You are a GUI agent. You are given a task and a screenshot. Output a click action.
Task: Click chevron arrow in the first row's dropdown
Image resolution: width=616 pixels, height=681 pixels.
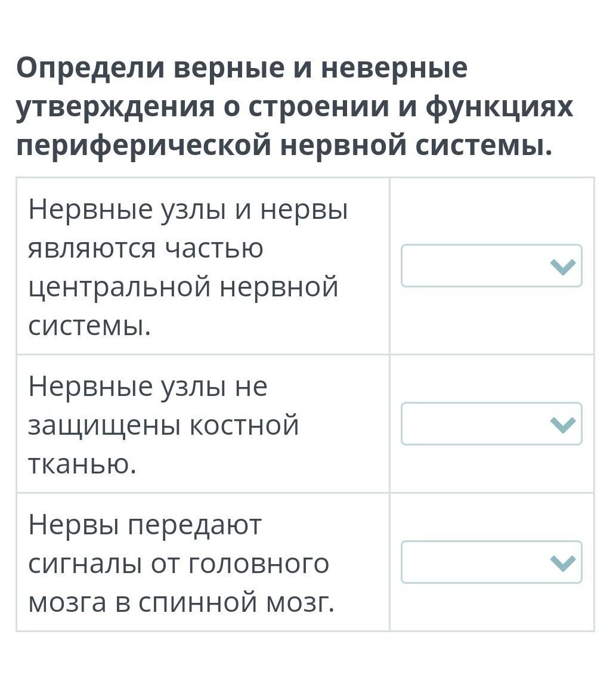point(564,267)
